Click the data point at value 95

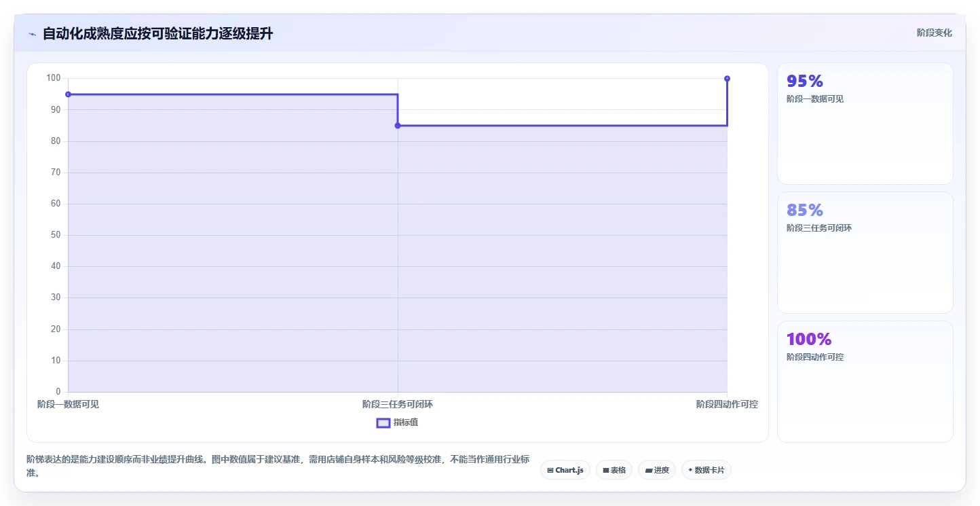click(69, 94)
